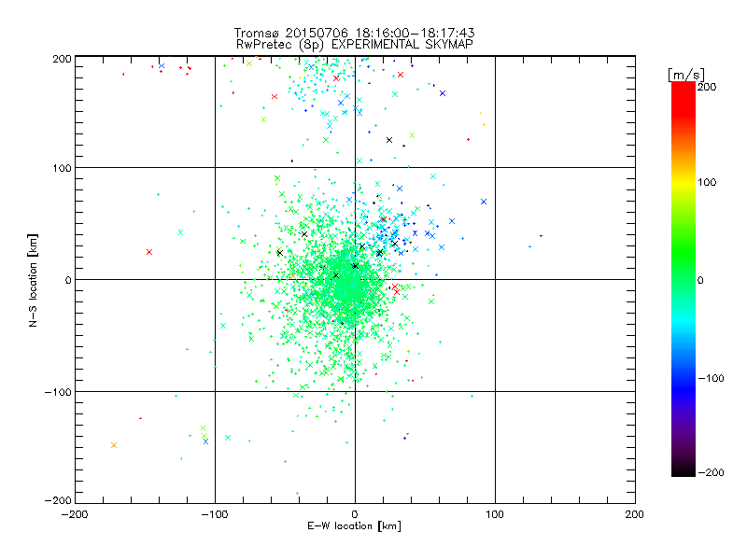Pick the E-W axis tick label "-100"
Viewport: 747px width, 560px height.
215,514
